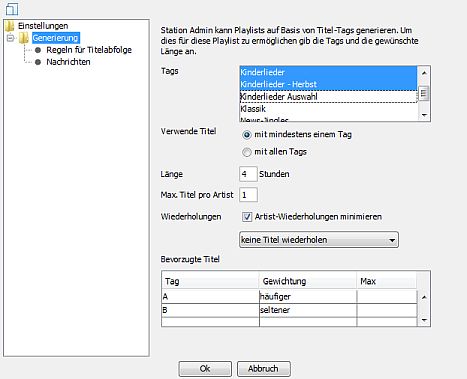Select the Kinderlieder tag

(x=328, y=72)
